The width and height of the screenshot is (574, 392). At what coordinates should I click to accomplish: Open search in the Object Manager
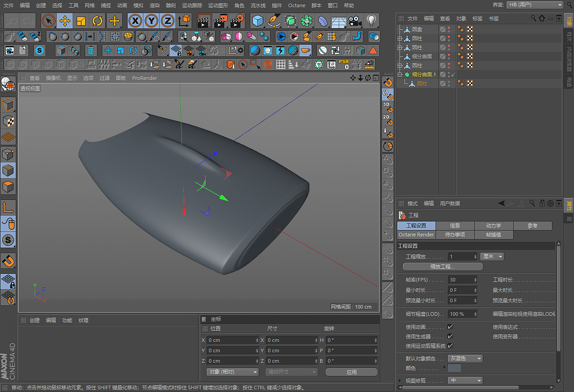534,18
